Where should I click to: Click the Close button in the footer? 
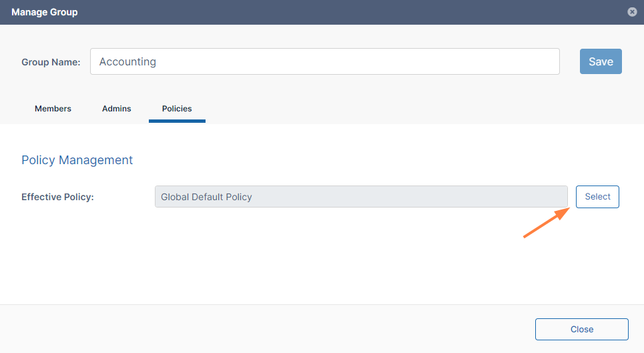pyautogui.click(x=581, y=329)
